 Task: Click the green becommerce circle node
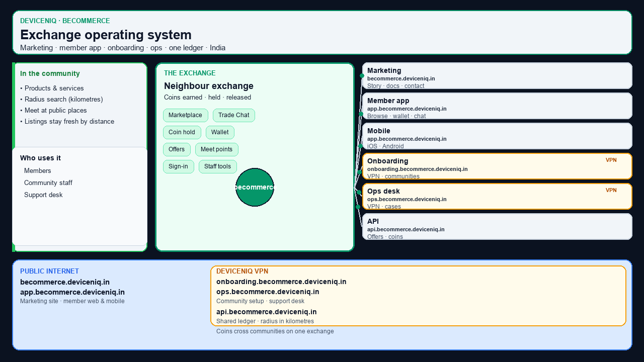pos(255,187)
